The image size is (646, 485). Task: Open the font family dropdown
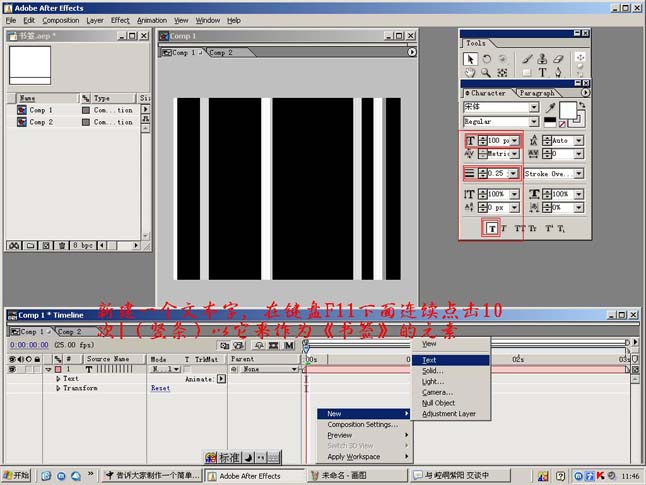pos(534,108)
